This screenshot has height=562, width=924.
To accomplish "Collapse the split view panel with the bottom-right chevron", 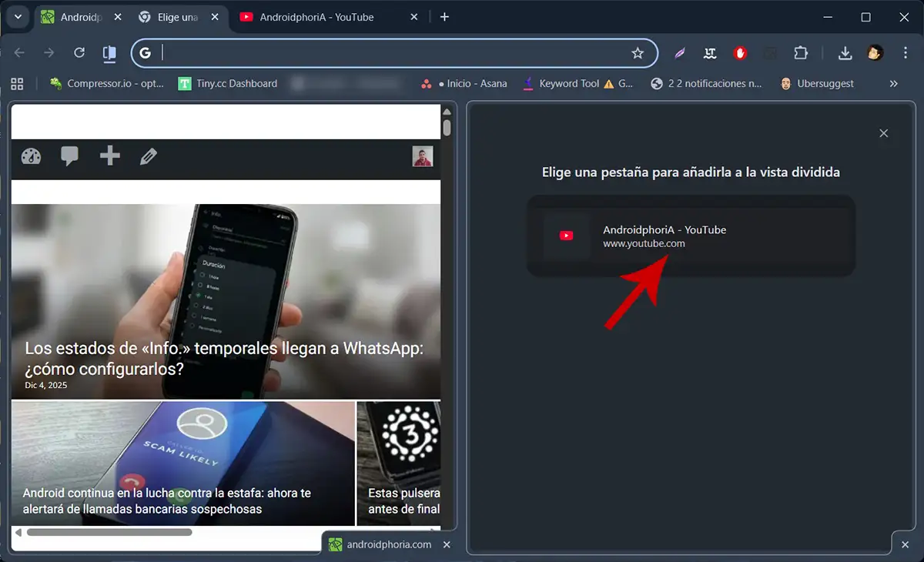I will coord(905,544).
